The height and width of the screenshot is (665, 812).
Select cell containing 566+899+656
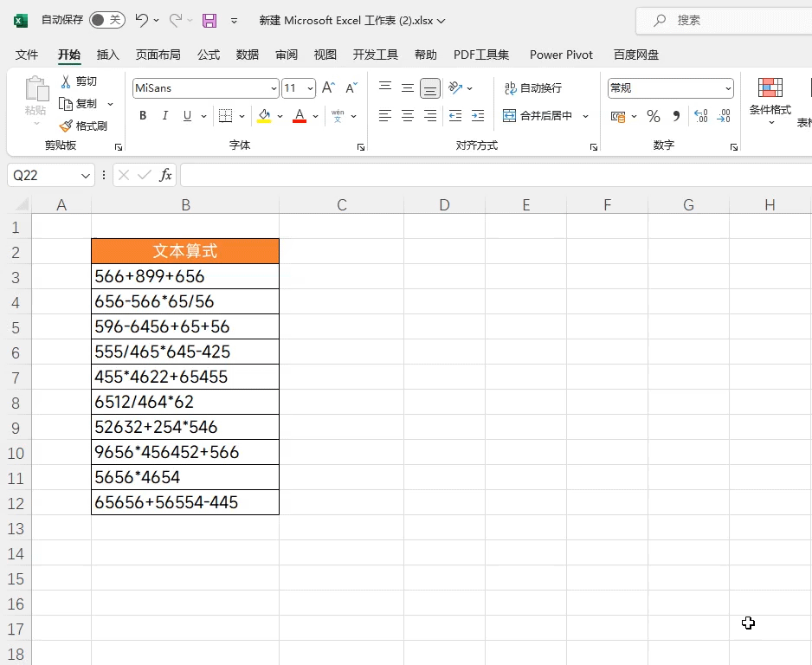pos(185,276)
